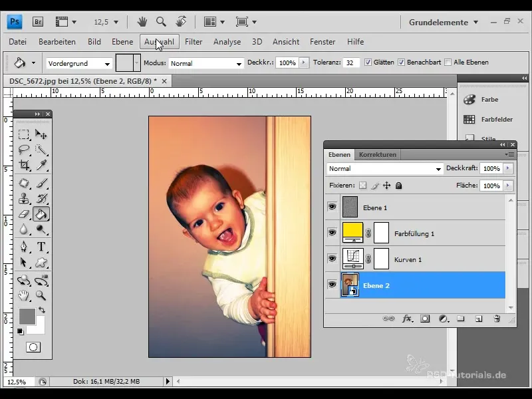Select the Eyedropper tool
532x399 pixels.
coord(41,165)
